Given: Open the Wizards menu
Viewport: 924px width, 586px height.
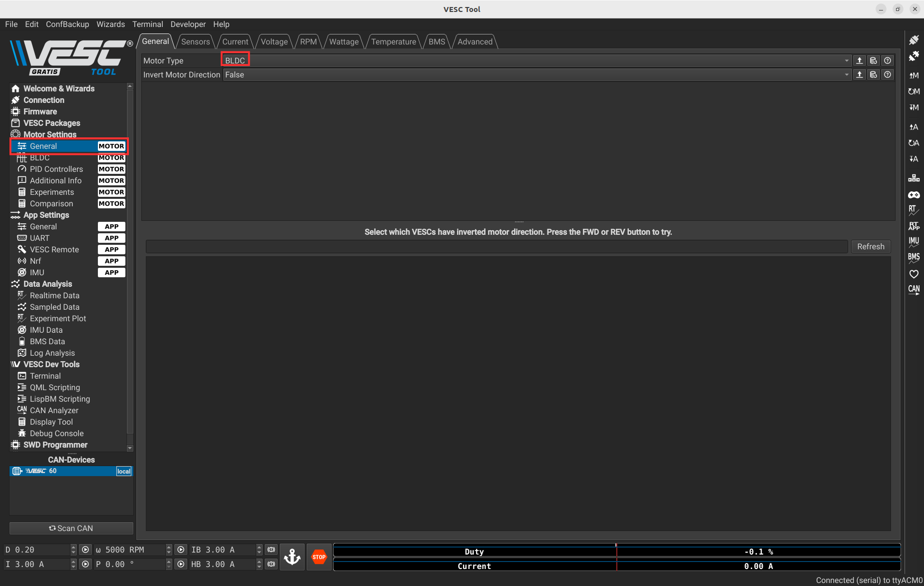Looking at the screenshot, I should point(110,24).
